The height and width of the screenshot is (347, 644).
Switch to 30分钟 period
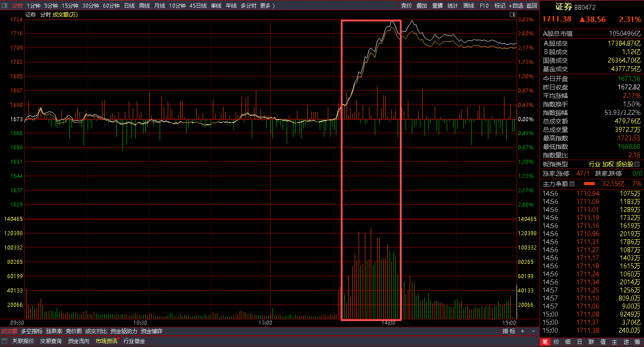click(x=91, y=6)
